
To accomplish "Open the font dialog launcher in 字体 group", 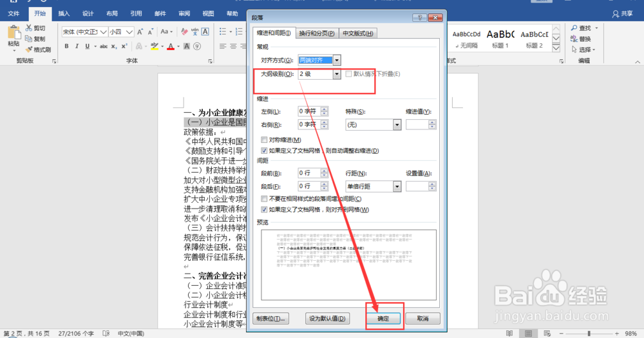I will 211,61.
